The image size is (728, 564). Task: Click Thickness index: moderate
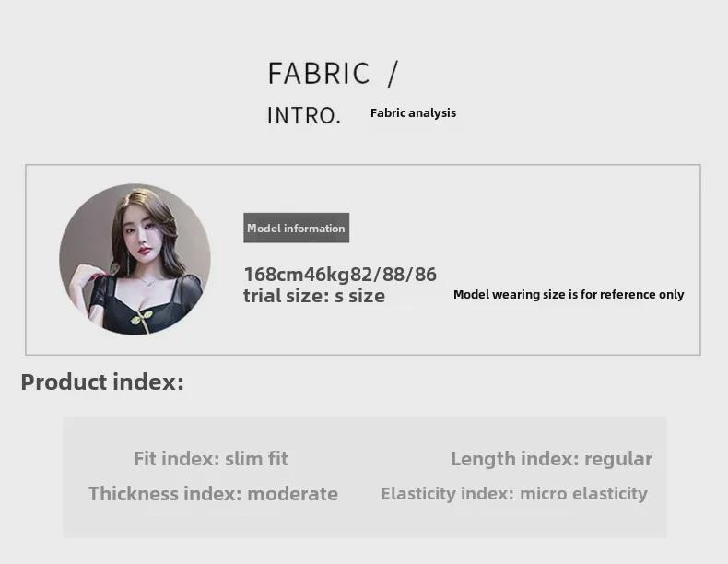213,493
